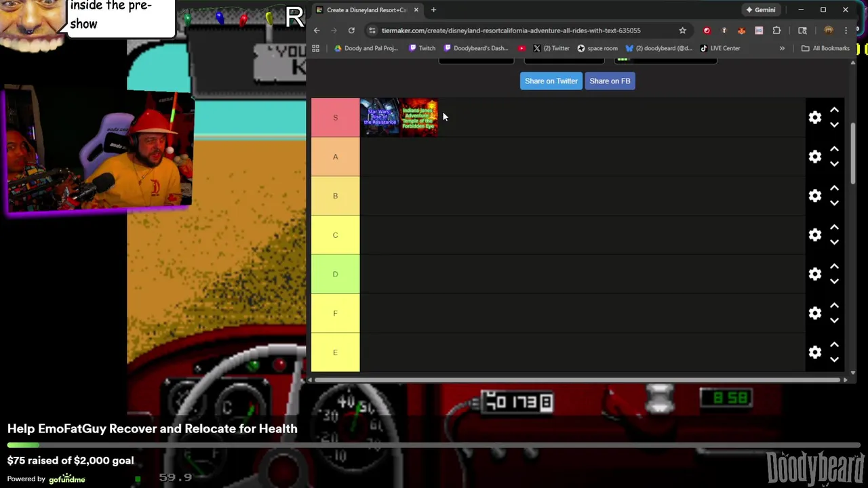Move D tier row down with arrow
Viewport: 868px width, 488px height.
835,281
